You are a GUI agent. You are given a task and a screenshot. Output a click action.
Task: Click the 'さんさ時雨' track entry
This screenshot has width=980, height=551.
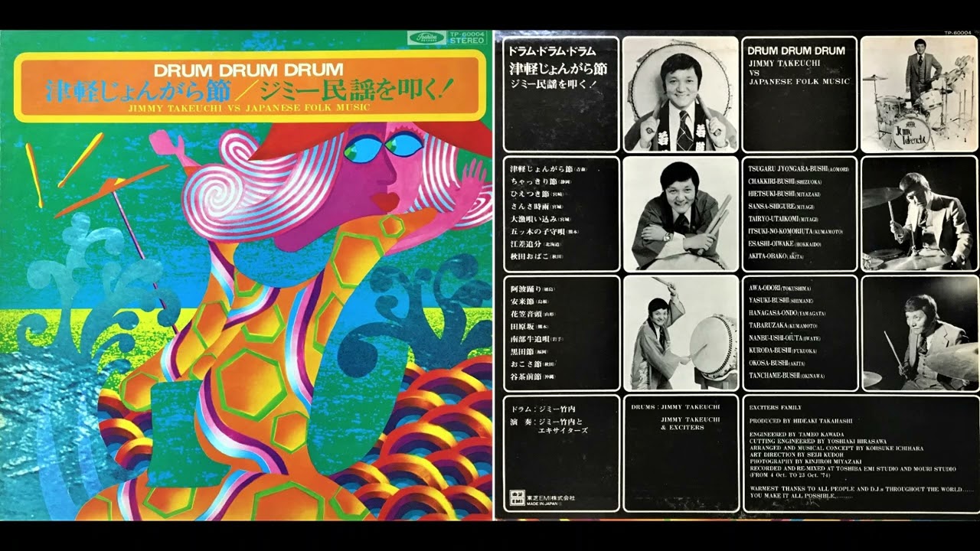530,207
